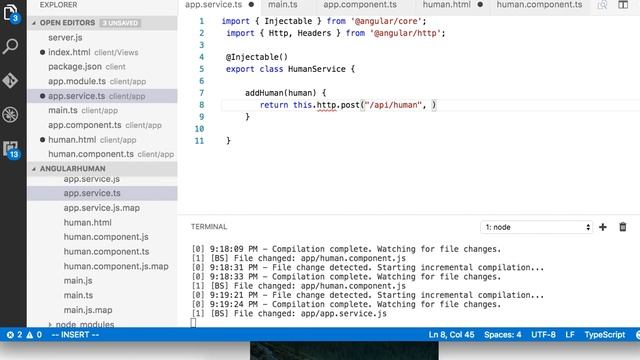Open the Source Control git icon
The width and height of the screenshot is (640, 360).
(x=10, y=80)
